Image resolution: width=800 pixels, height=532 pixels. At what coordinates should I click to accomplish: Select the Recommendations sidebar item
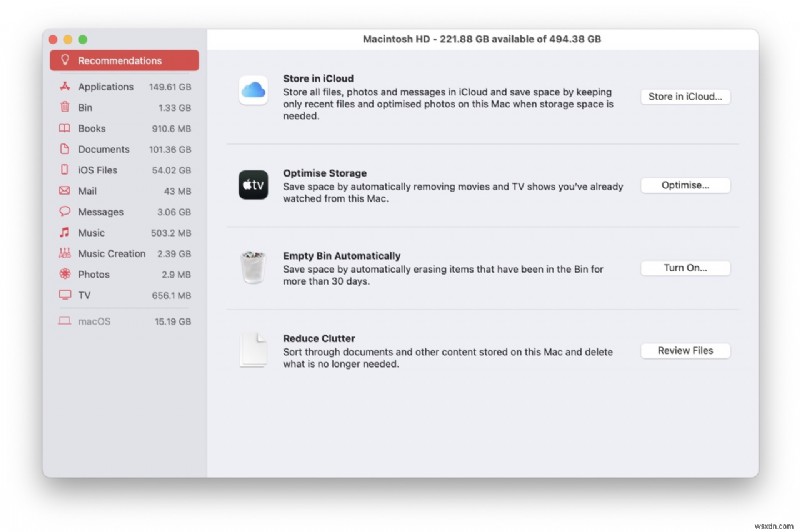click(x=124, y=60)
